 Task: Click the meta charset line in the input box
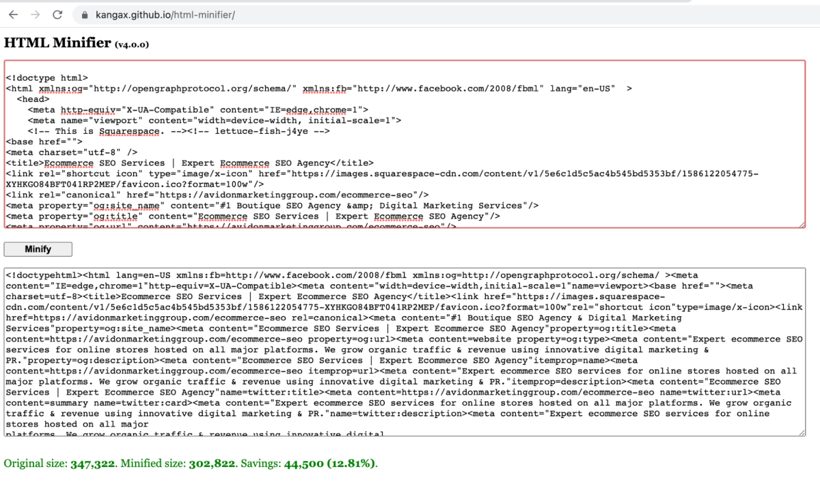click(x=72, y=152)
